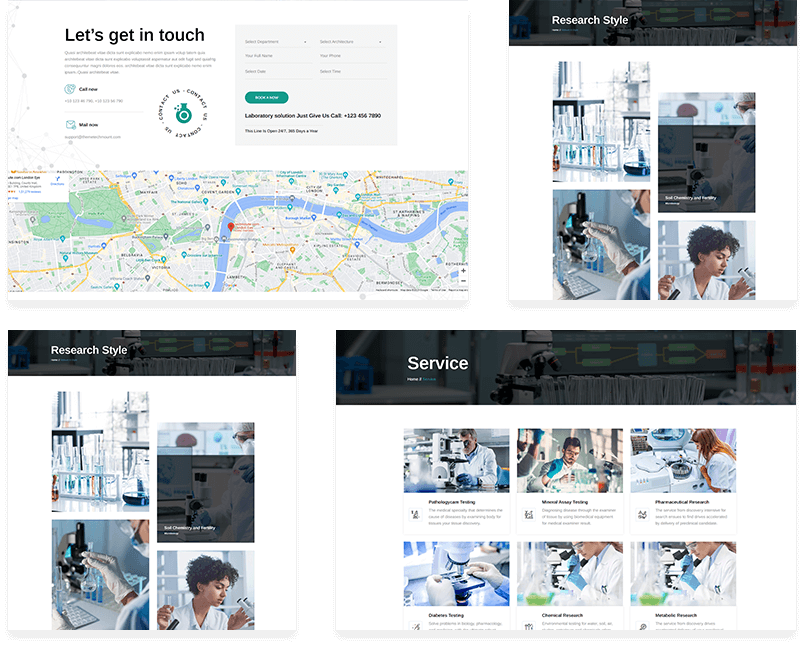Viewport: 805px width, 646px height.
Task: Open the Select Architecture dropdown
Action: pos(351,42)
